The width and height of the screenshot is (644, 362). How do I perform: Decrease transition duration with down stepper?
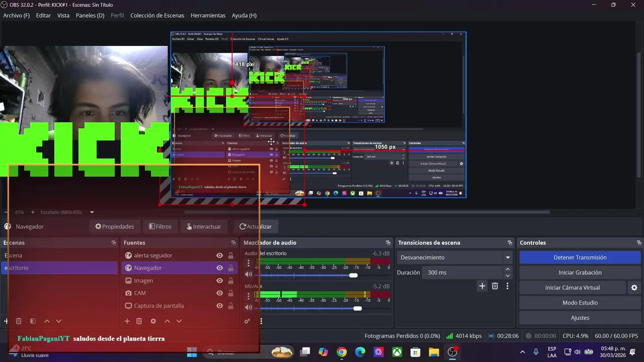[x=507, y=276]
